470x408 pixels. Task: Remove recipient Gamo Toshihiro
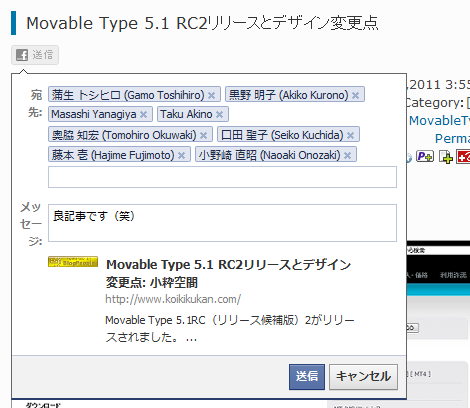(212, 96)
